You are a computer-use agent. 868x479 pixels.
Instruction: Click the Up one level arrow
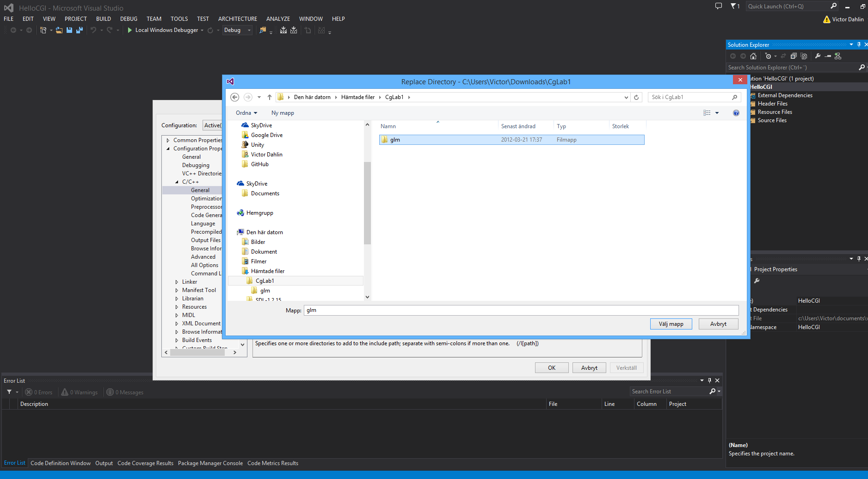pyautogui.click(x=270, y=97)
